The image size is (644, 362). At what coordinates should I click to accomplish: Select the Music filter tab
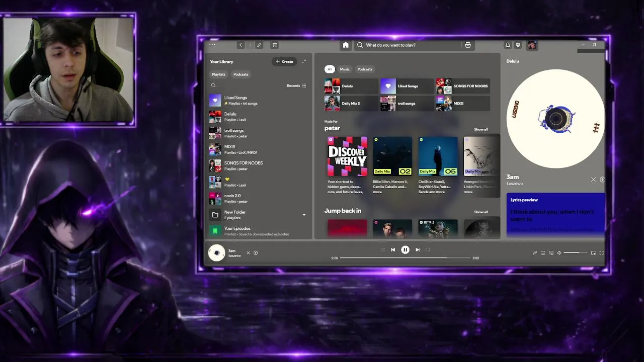pyautogui.click(x=345, y=69)
